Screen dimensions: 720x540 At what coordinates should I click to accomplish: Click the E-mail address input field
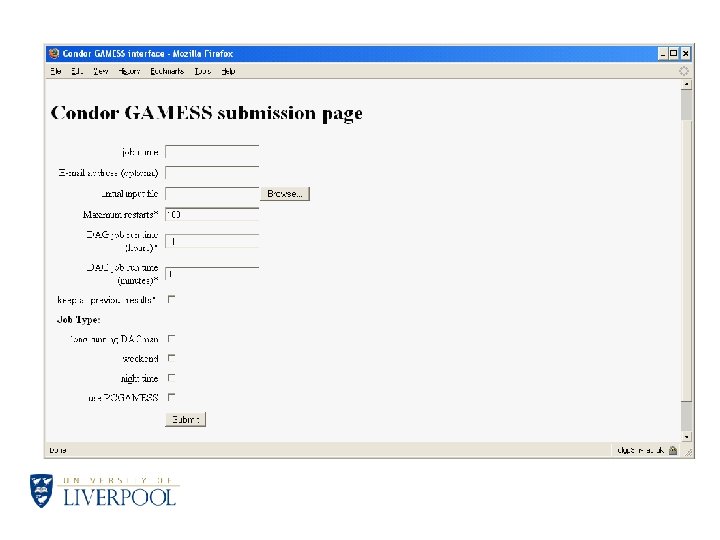point(212,173)
